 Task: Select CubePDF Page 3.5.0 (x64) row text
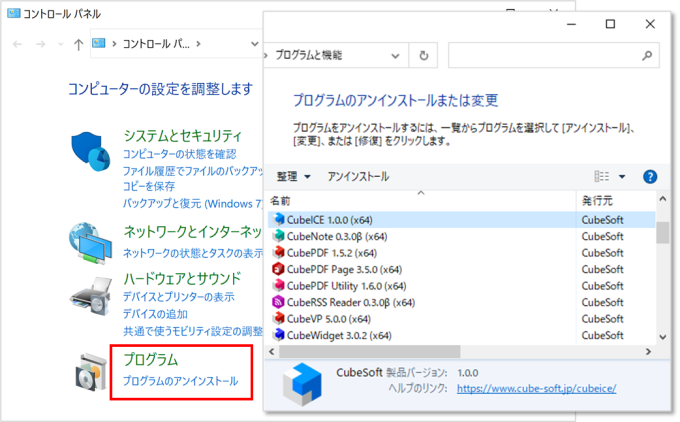tap(344, 269)
